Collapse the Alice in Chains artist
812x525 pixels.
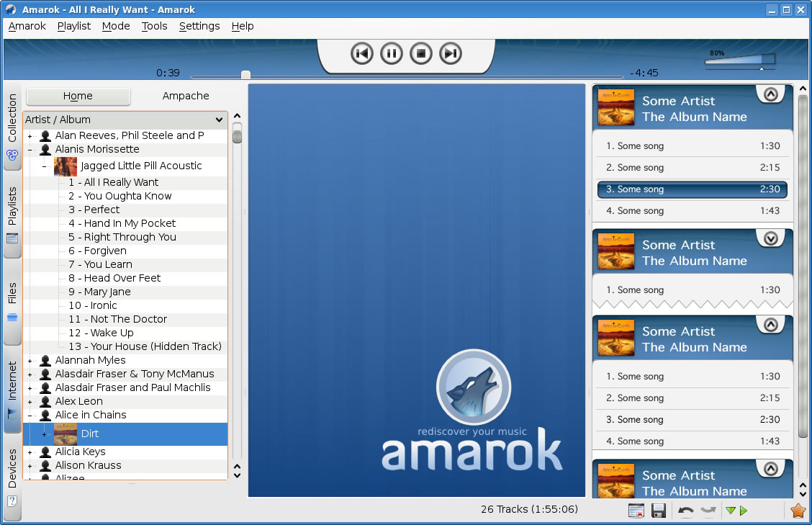click(30, 416)
